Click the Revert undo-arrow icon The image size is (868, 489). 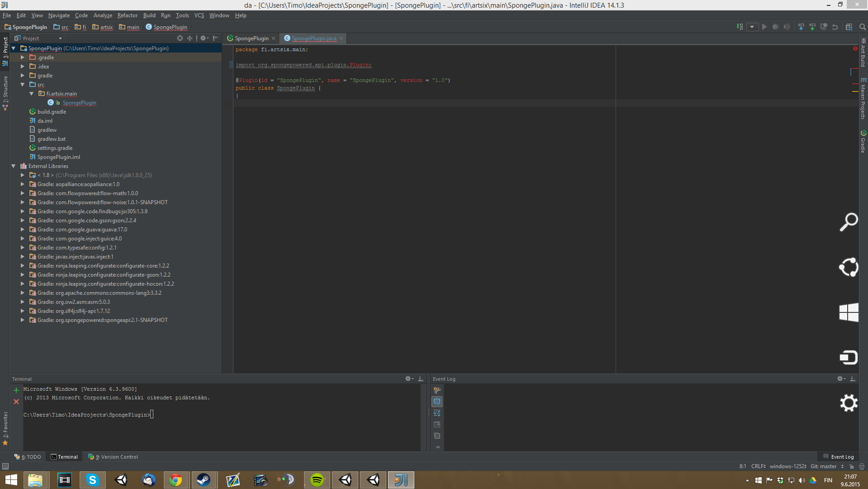tap(835, 27)
